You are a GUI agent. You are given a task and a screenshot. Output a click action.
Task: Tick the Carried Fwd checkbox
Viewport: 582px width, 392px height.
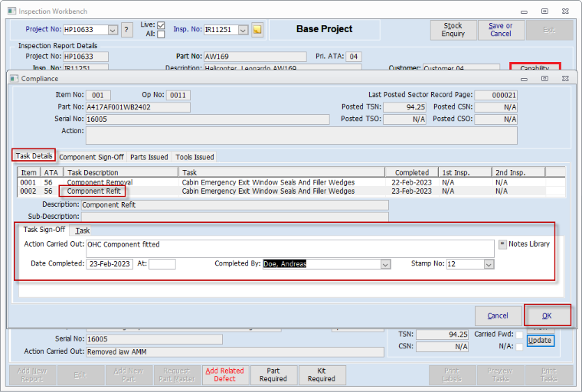point(520,335)
